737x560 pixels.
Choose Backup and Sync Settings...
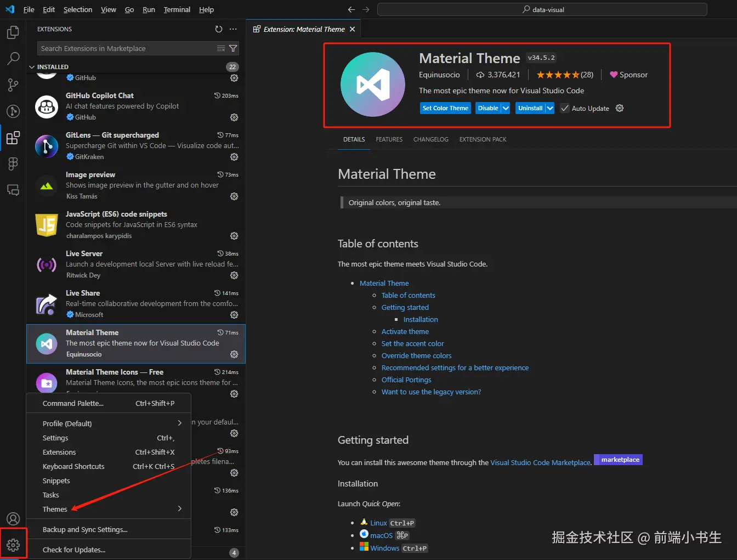[x=109, y=529]
